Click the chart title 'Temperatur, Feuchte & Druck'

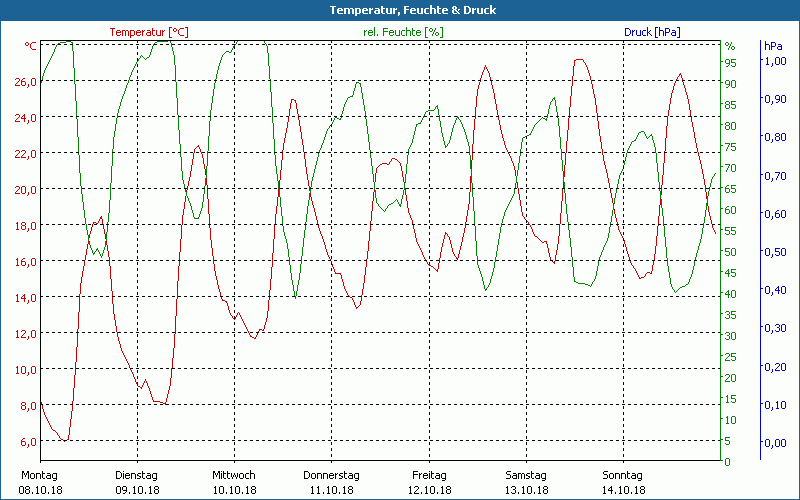399,10
